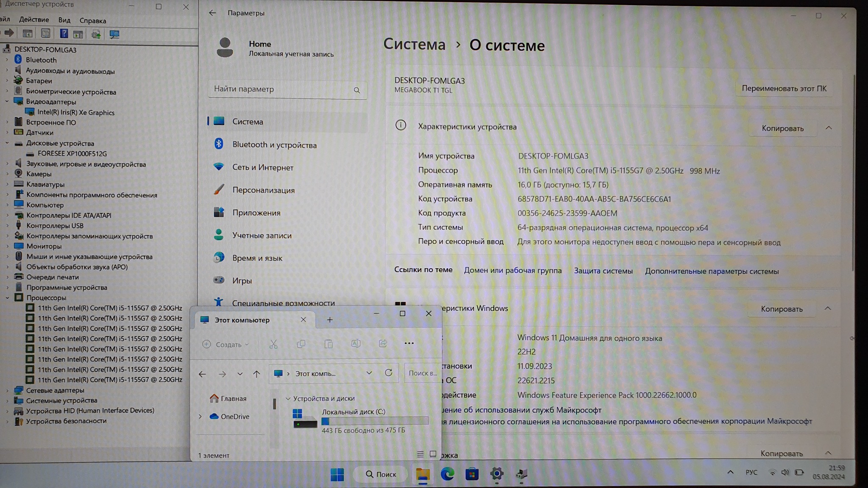Image resolution: width=868 pixels, height=488 pixels.
Task: Collapse the Процессоры tree node
Action: click(x=7, y=298)
